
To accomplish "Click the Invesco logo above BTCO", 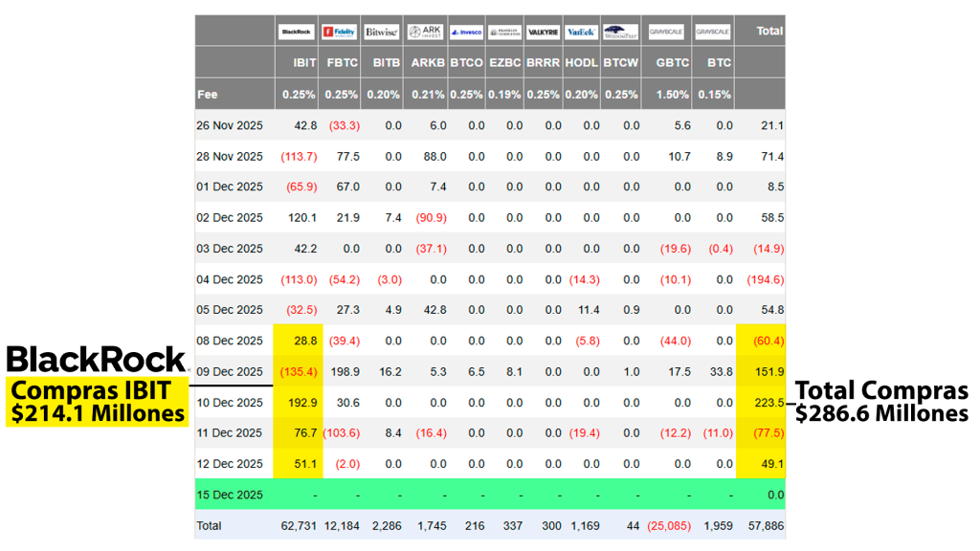I will tap(466, 32).
